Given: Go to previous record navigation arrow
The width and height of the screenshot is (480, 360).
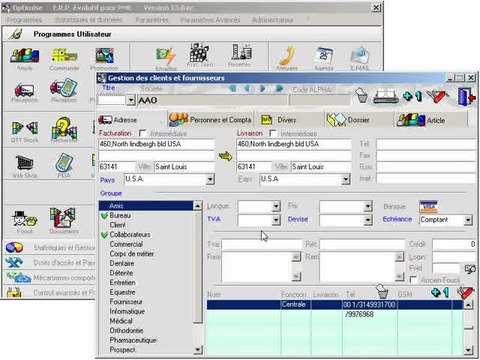Looking at the screenshot, I should (x=247, y=88).
